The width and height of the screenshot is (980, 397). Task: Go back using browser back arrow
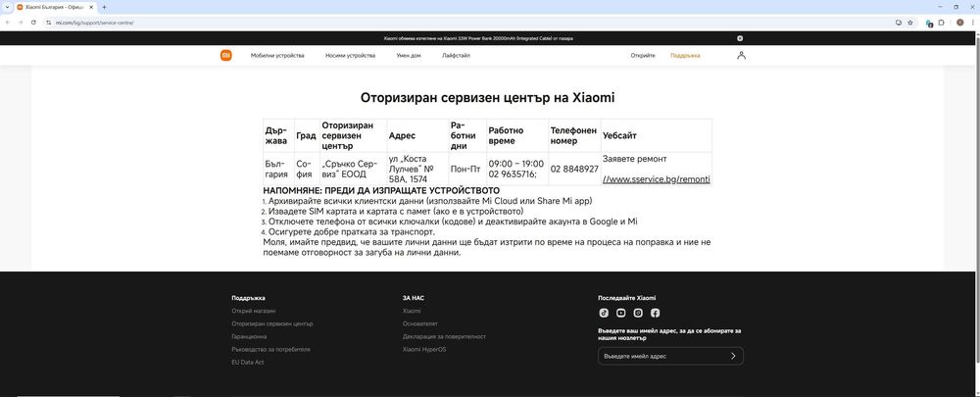pyautogui.click(x=8, y=23)
